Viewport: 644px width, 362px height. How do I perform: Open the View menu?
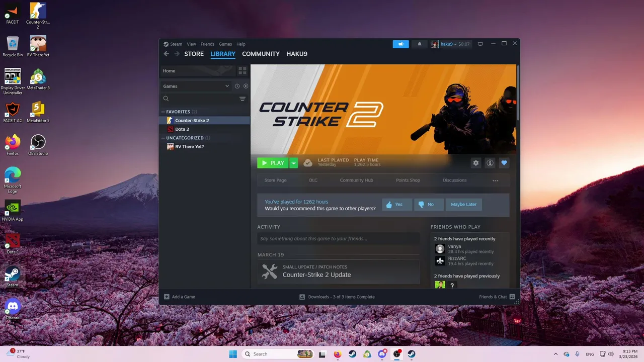point(191,44)
